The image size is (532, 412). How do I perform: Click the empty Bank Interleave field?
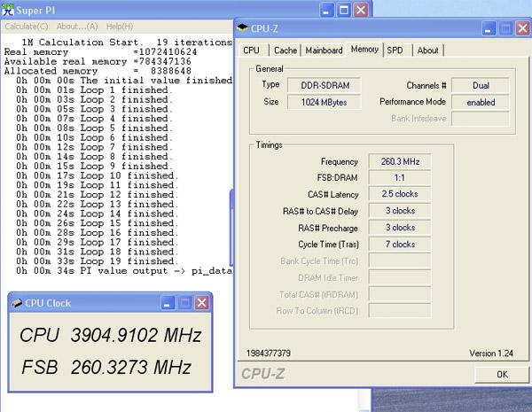click(x=481, y=119)
